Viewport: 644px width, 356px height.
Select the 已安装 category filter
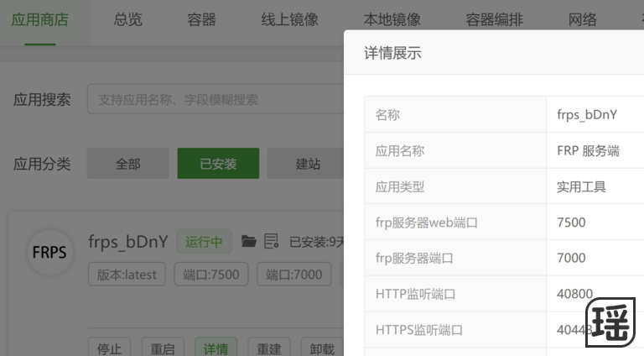(218, 164)
